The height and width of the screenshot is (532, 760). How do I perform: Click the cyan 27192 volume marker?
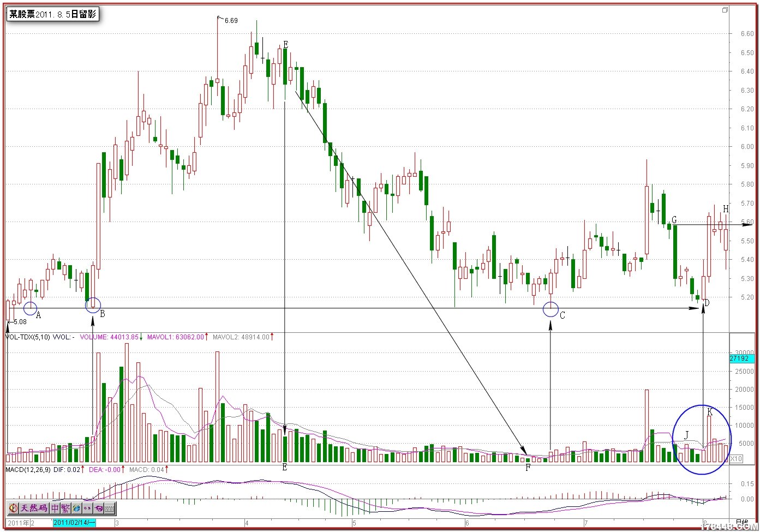click(742, 358)
